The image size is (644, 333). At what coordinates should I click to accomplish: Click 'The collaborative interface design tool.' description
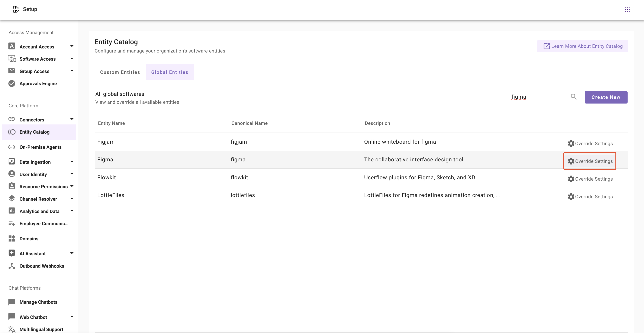point(415,160)
